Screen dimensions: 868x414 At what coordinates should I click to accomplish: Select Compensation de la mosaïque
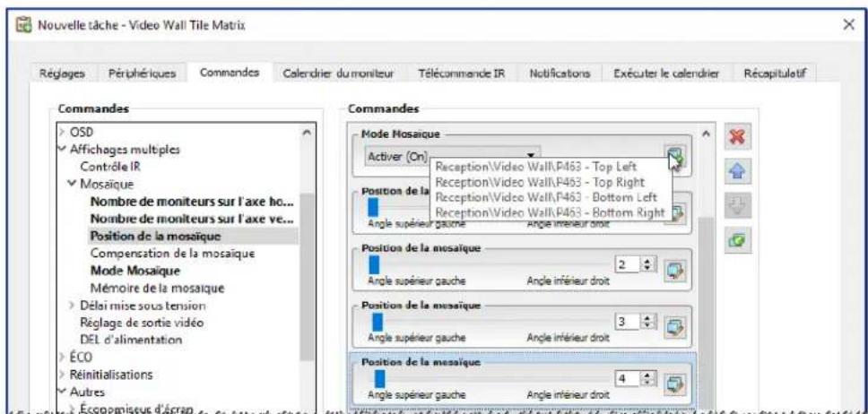[x=173, y=254]
